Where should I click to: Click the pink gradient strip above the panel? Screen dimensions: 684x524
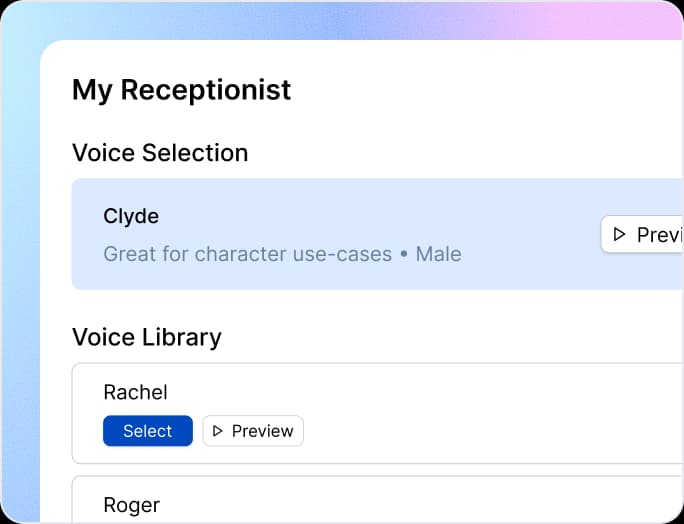point(600,20)
